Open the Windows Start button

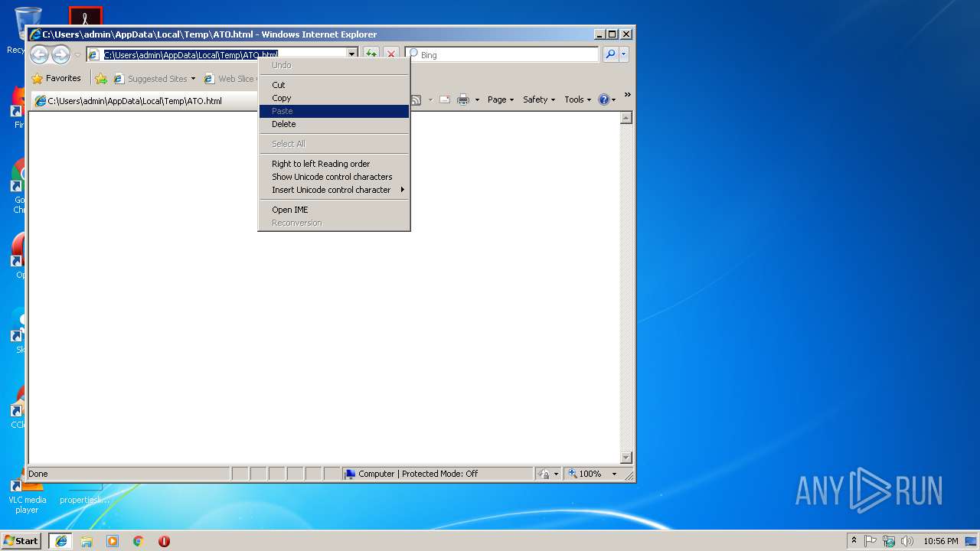21,540
